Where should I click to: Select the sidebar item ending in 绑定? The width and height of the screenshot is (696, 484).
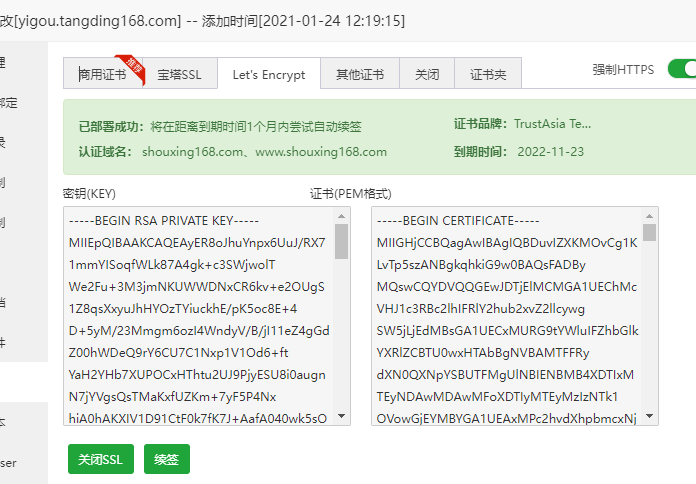tap(8, 103)
